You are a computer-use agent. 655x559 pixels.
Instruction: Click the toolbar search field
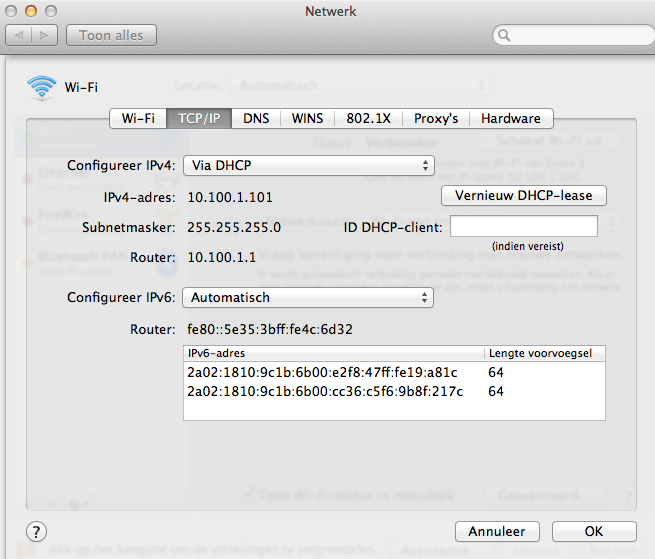[x=575, y=37]
